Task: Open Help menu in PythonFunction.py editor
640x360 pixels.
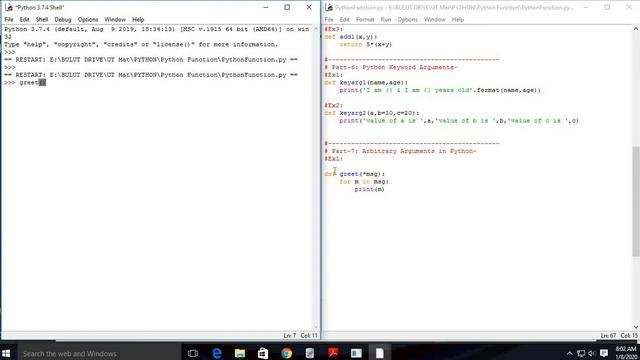Action: pos(458,20)
